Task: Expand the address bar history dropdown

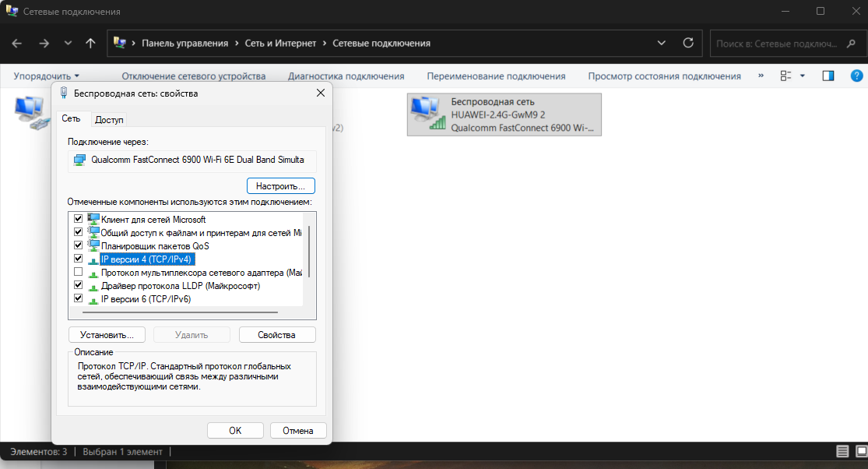Action: click(x=662, y=43)
